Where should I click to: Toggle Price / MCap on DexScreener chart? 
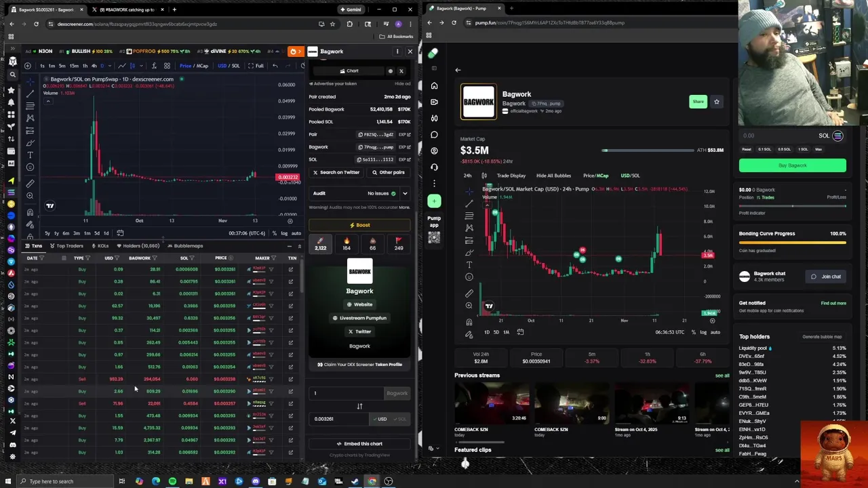[x=194, y=66]
